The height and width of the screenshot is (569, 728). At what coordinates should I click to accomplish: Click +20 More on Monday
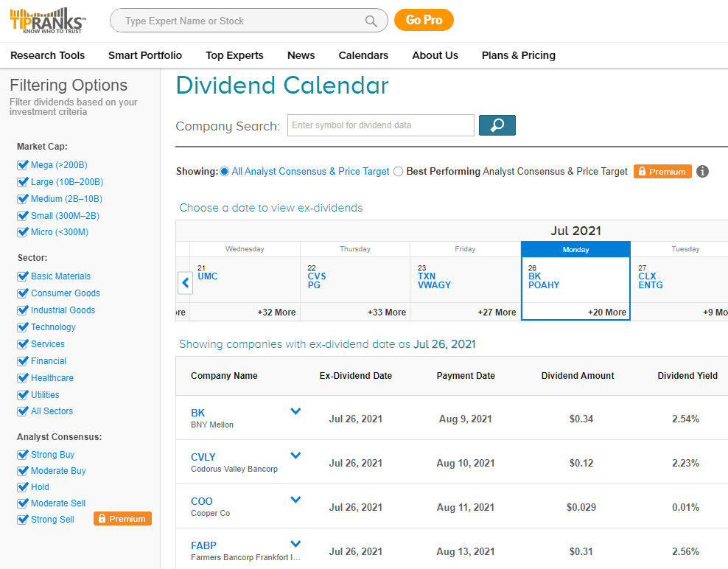607,312
